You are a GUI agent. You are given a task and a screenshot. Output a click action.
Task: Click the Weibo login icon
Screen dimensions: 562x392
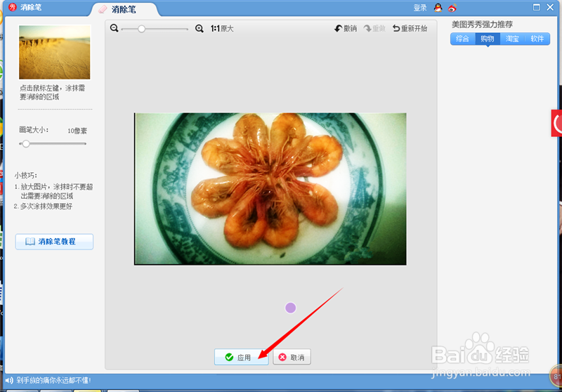pos(452,8)
